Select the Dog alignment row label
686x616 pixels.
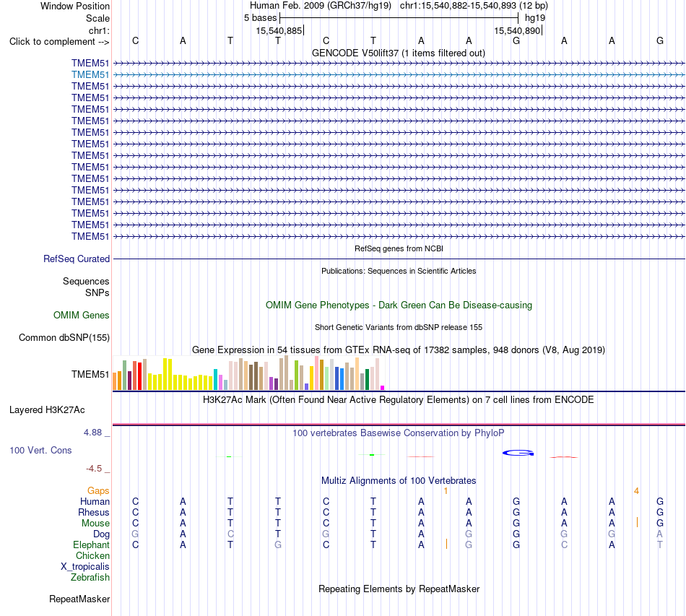point(101,534)
